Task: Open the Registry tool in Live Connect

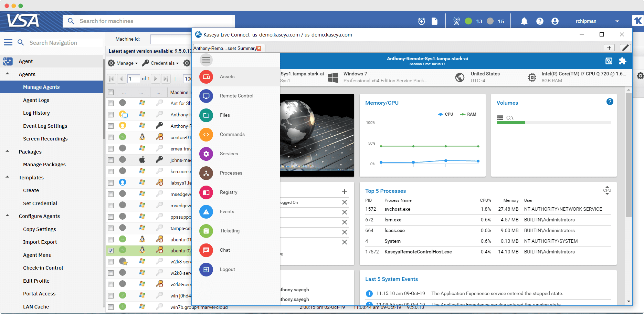Action: tap(229, 192)
